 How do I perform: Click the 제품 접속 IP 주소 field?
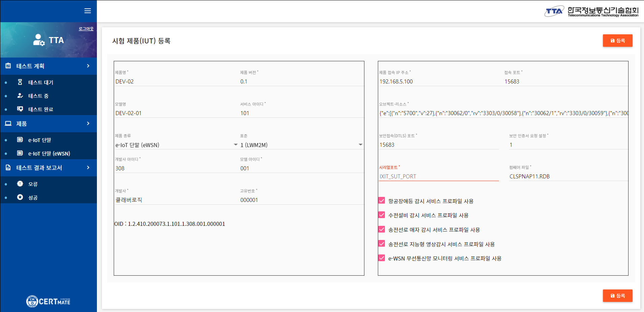point(438,81)
